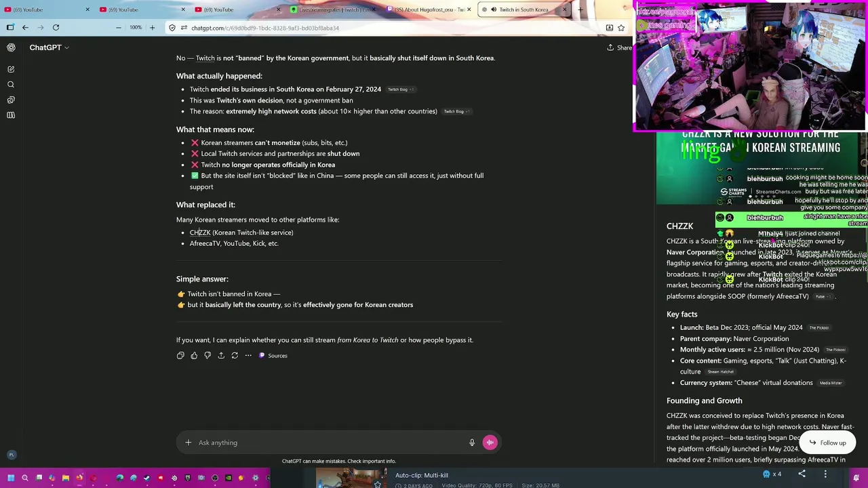
Task: Open the attach plus button in composer
Action: click(188, 443)
